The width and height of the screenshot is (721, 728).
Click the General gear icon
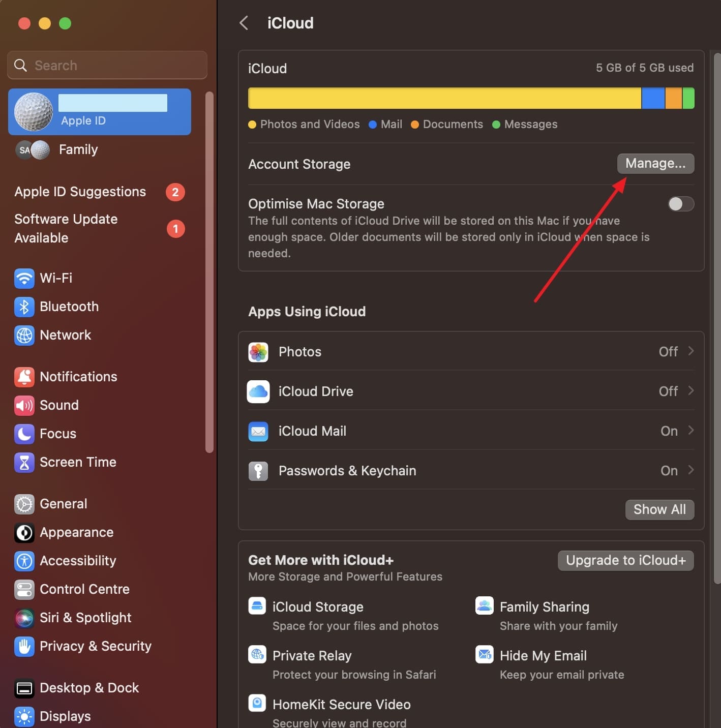pos(24,504)
